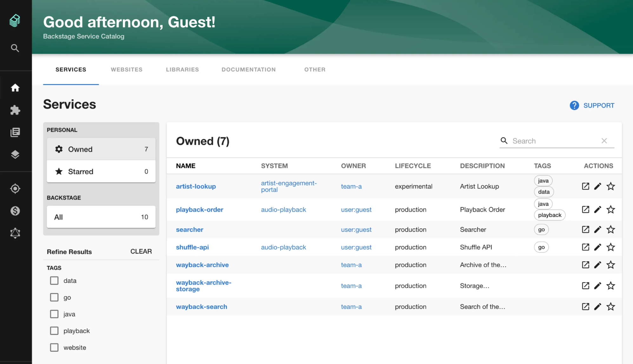Click the CLEAR link in Refine Results

[x=141, y=251]
